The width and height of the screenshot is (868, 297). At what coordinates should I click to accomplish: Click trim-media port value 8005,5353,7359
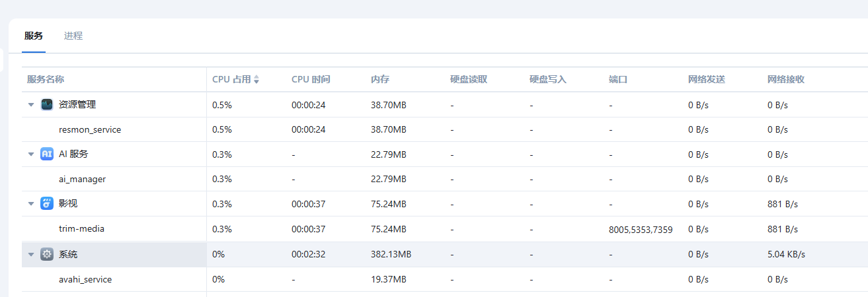click(641, 230)
